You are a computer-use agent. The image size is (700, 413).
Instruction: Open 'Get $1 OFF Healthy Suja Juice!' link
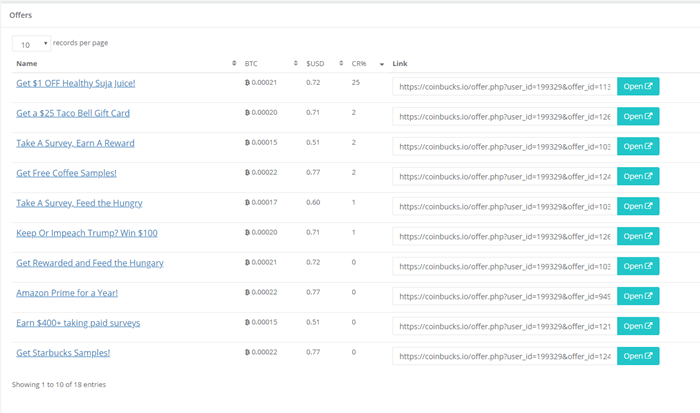(75, 83)
